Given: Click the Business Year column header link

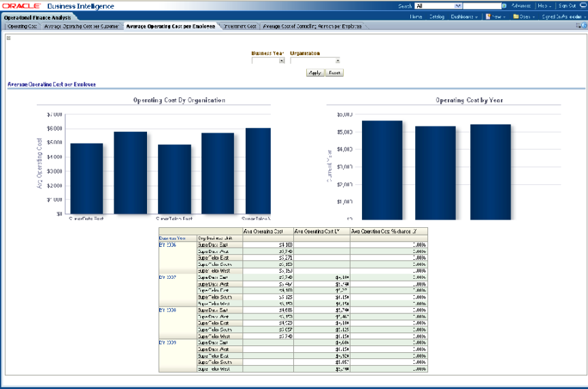Looking at the screenshot, I should click(x=172, y=238).
